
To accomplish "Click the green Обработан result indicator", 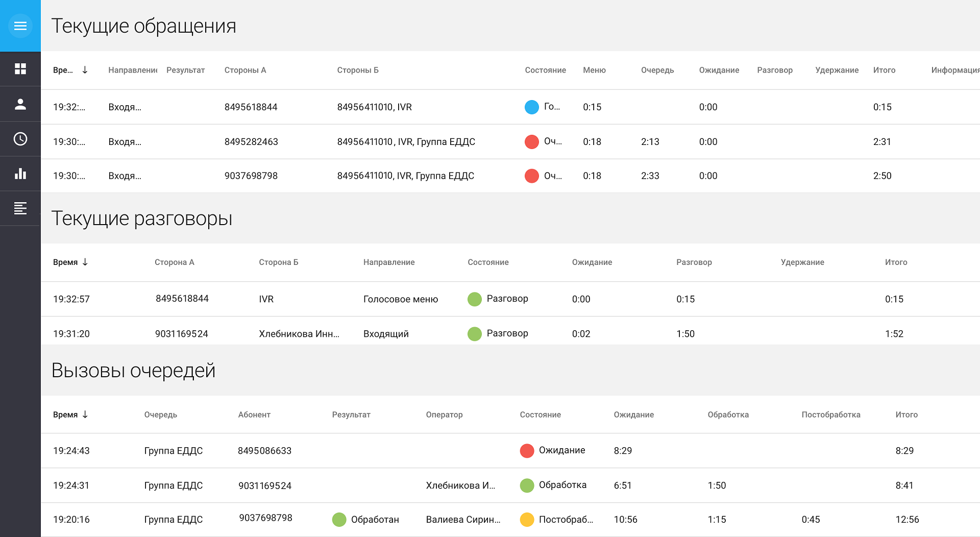I will click(339, 520).
